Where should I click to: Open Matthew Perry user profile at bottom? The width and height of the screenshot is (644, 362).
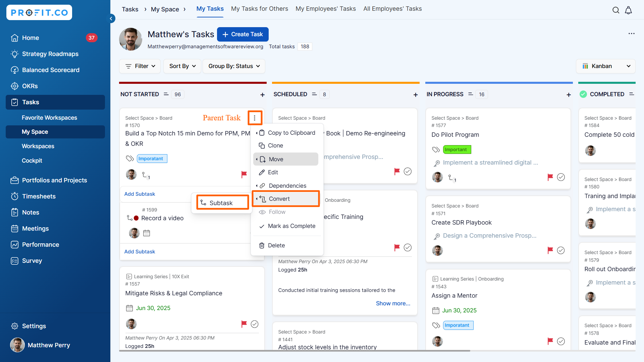coord(40,345)
